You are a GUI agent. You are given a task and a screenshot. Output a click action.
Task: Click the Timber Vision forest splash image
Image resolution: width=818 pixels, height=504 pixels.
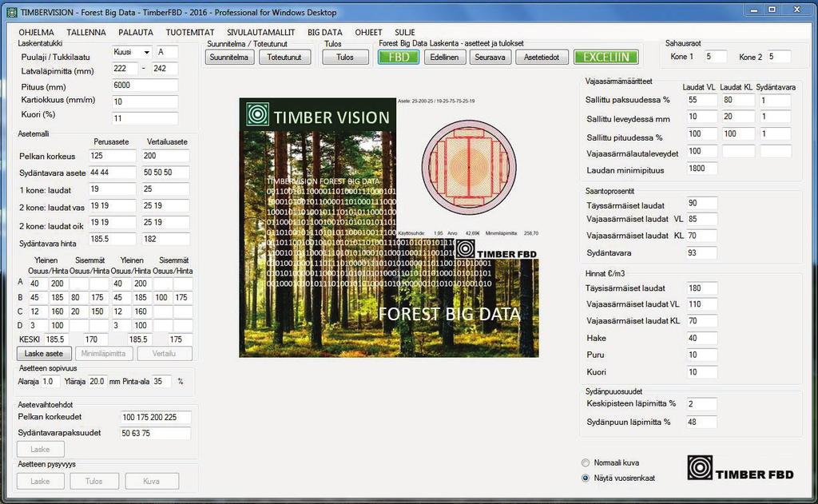[389, 228]
